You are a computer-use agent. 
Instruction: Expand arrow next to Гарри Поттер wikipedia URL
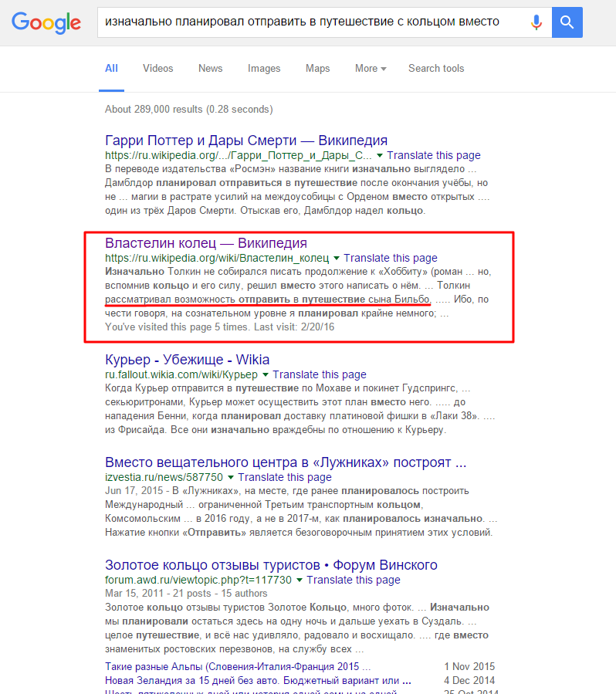coord(379,155)
